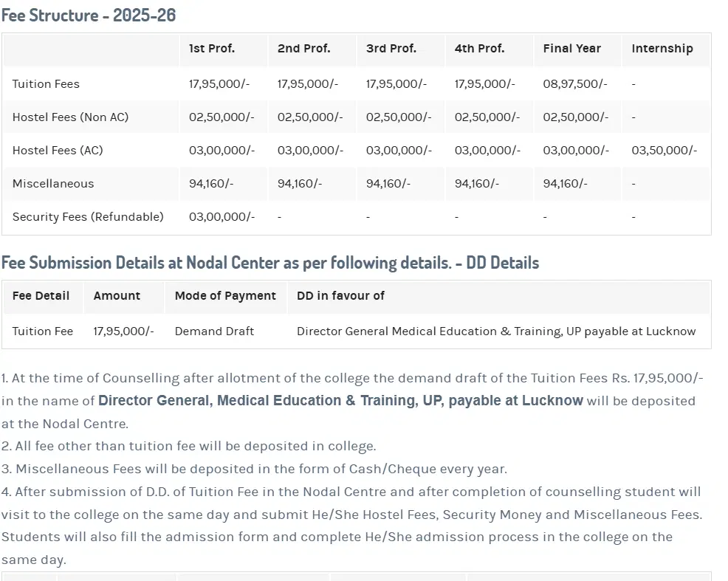Click the Amount column header
Screen dimensions: 728x581
117,296
